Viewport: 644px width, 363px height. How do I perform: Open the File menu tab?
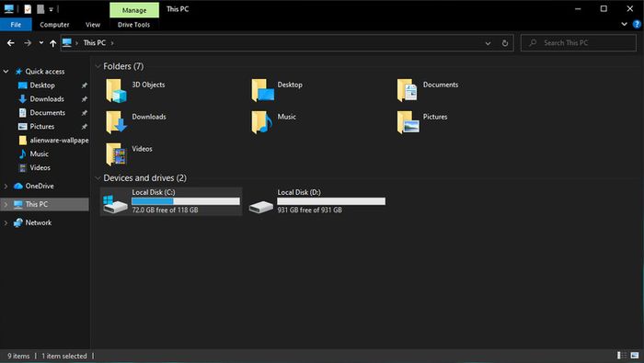point(16,25)
